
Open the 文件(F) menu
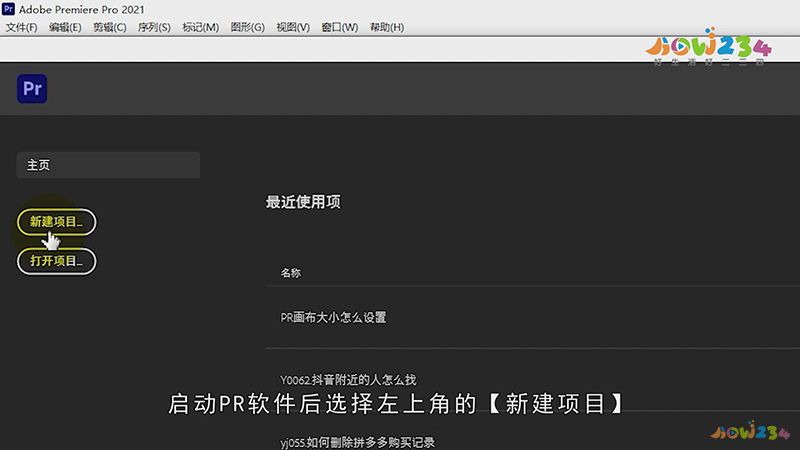point(21,27)
